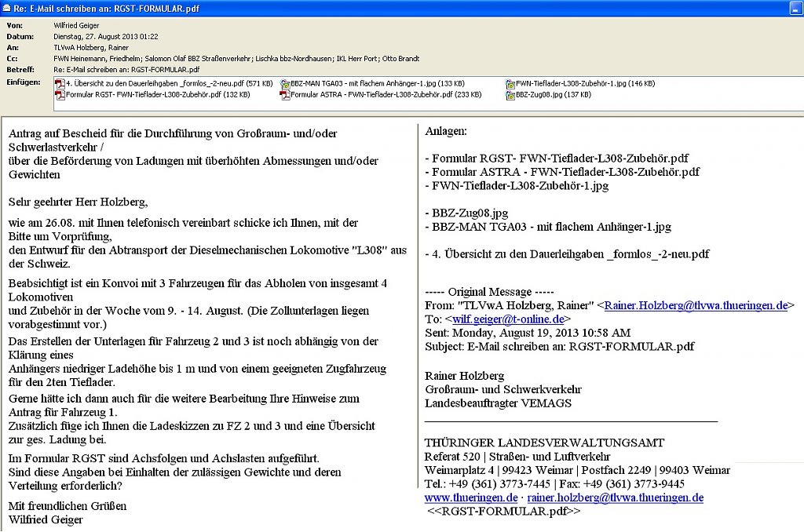Click Cc recipient 'IKL Herr Port'
The height and width of the screenshot is (532, 804).
pyautogui.click(x=360, y=59)
